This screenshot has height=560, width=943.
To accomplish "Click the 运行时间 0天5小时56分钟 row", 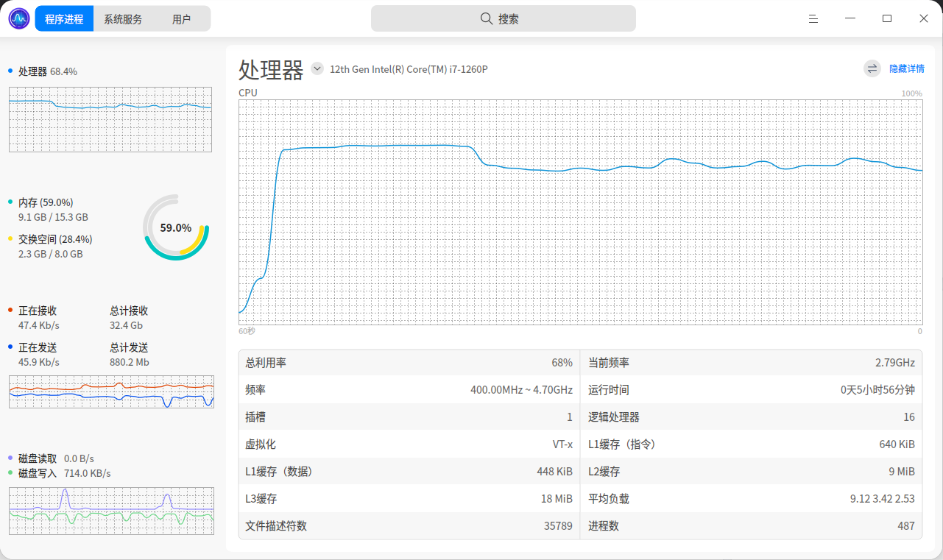I will [752, 390].
